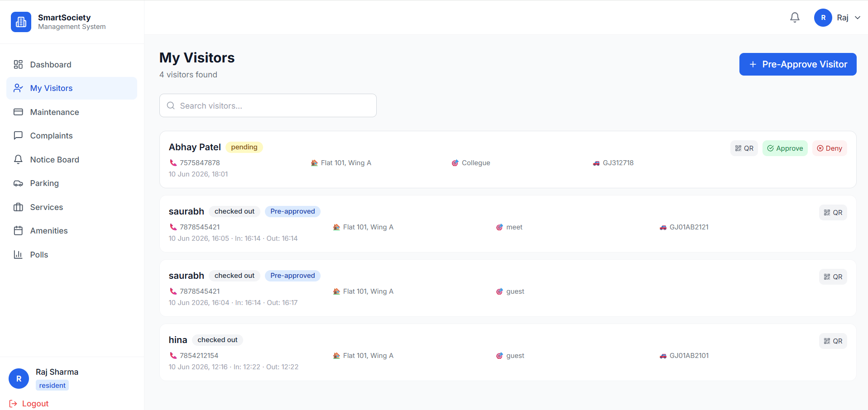The image size is (868, 410).
Task: Click the purpose target icon beside Collegue
Action: pos(455,163)
